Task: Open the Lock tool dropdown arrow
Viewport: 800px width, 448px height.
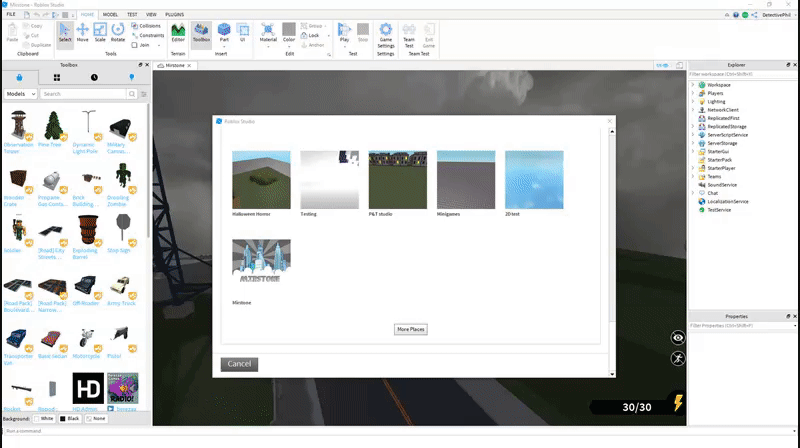Action: point(328,36)
